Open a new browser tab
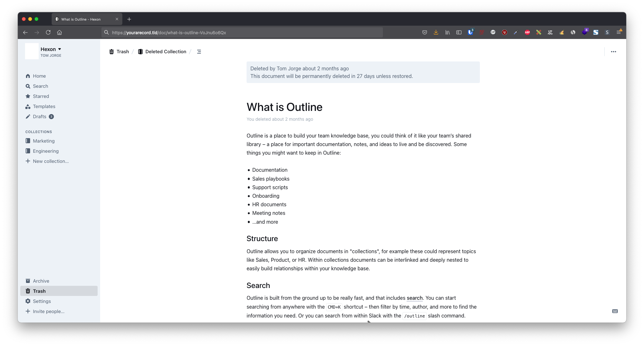 click(129, 19)
